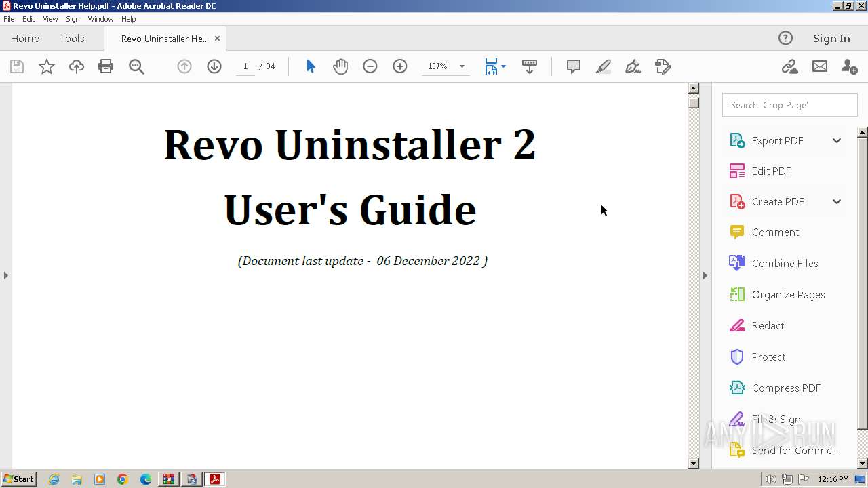
Task: Open fit page options dropdown arrow
Action: [x=503, y=66]
